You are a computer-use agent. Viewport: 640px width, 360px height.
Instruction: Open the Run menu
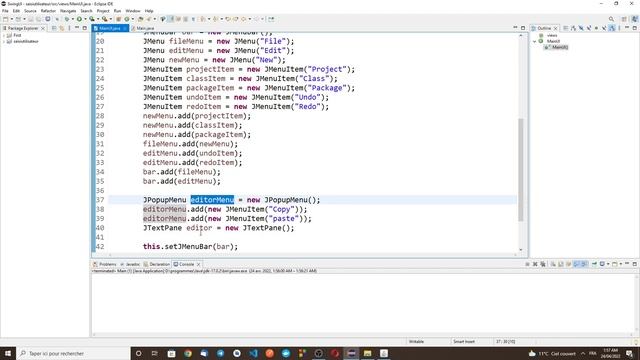click(117, 11)
